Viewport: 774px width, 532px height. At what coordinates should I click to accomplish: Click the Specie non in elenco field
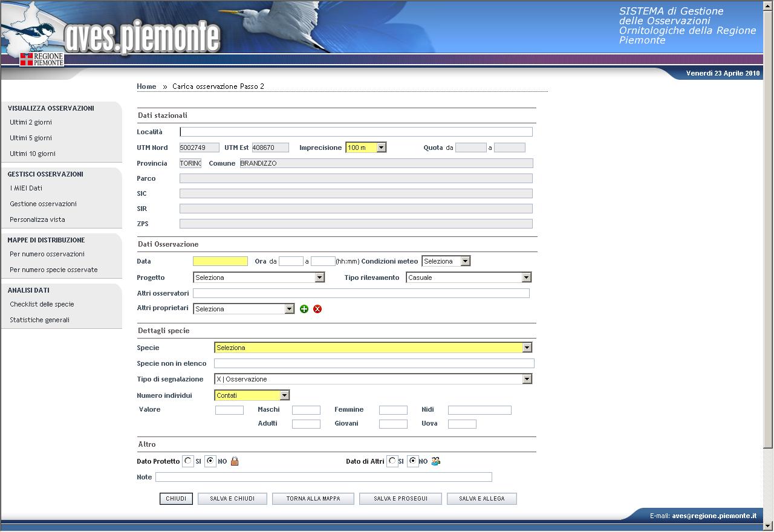374,363
